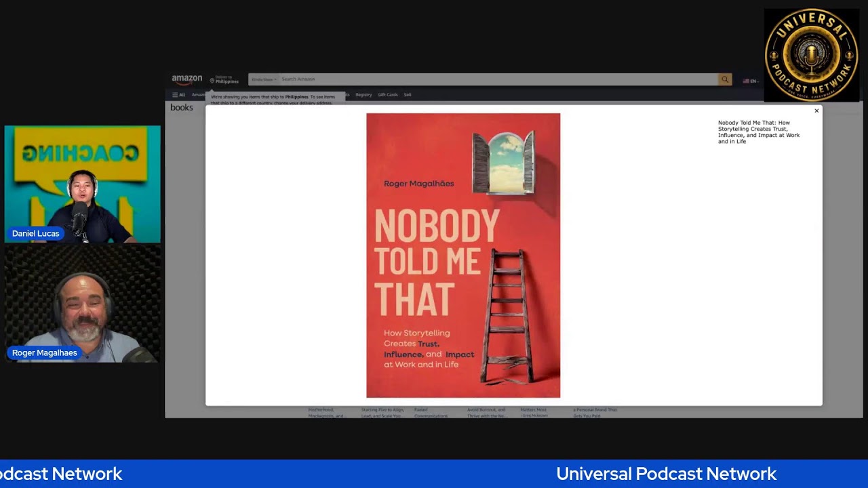Click the Roger Magalhaes name label
868x488 pixels.
(x=45, y=352)
